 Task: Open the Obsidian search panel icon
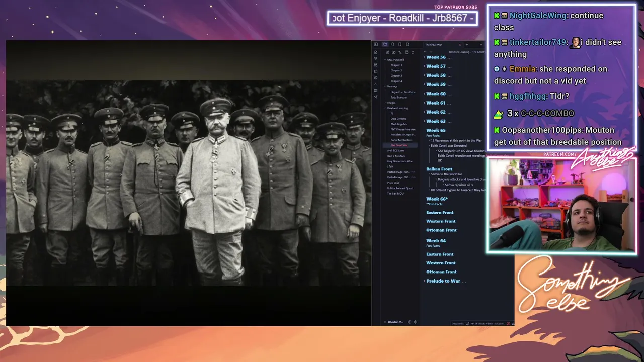(393, 44)
